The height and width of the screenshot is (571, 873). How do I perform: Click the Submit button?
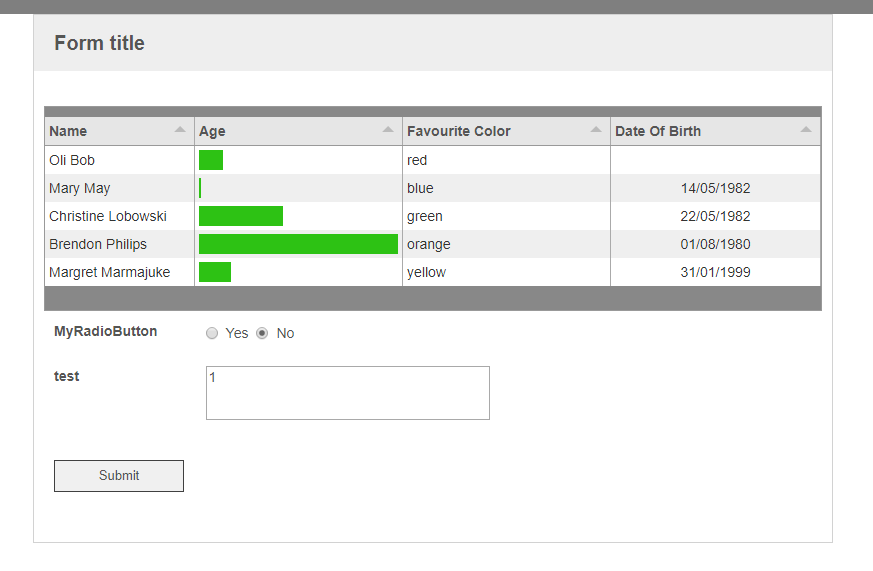pos(119,476)
